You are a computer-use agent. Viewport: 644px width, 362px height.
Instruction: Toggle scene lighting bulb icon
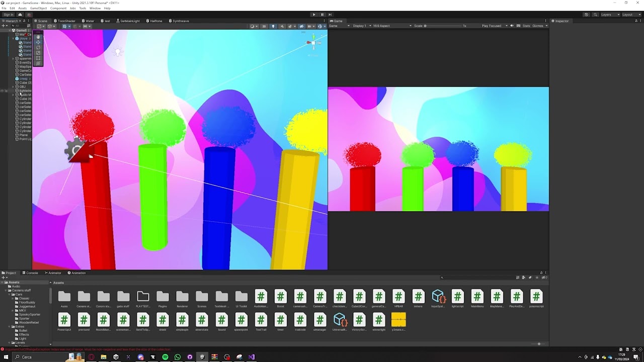click(x=273, y=26)
